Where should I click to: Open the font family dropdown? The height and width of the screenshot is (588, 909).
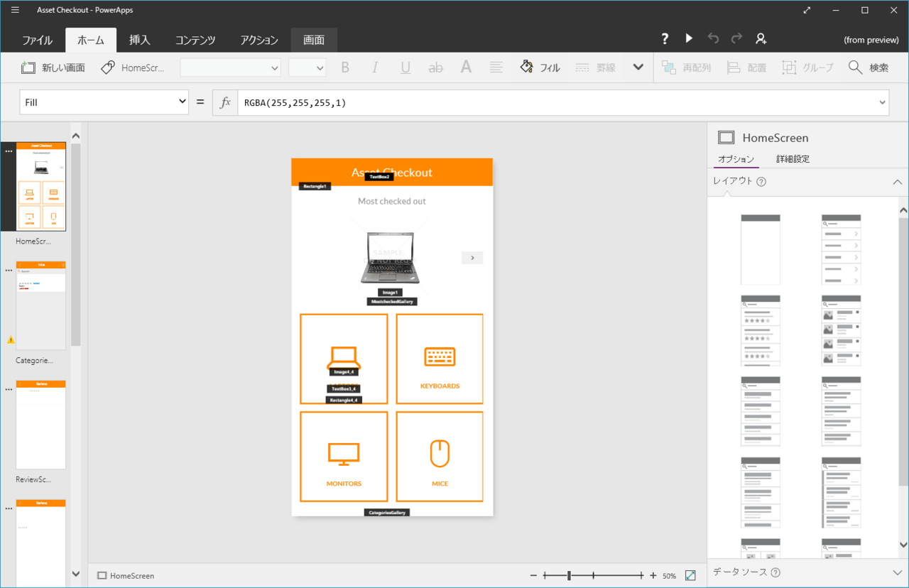pyautogui.click(x=231, y=67)
